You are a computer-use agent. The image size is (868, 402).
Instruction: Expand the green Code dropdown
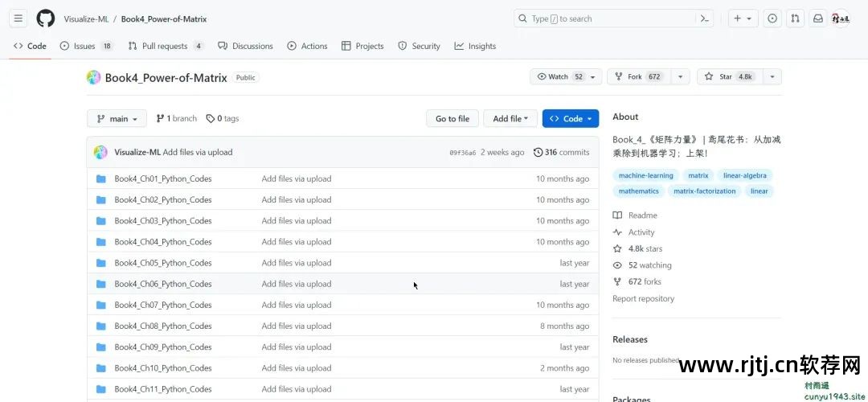[x=570, y=119]
